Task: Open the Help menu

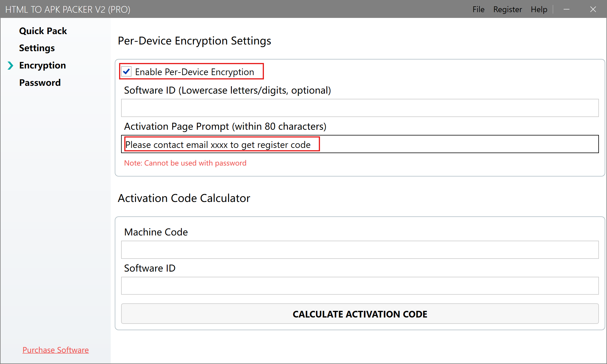Action: [x=539, y=9]
